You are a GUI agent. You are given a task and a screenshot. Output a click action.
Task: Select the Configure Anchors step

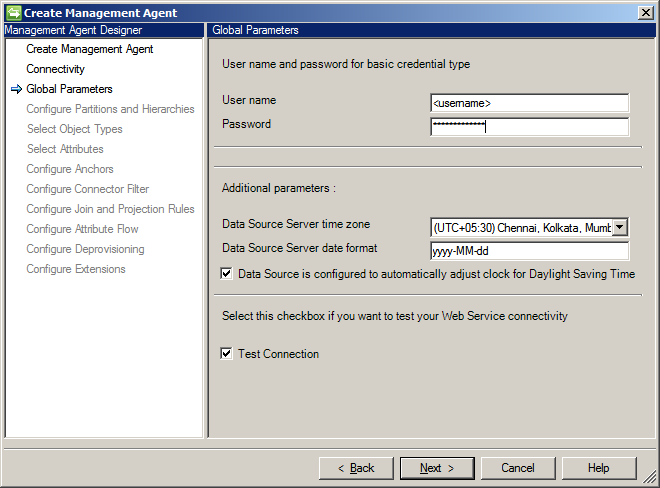tap(70, 169)
